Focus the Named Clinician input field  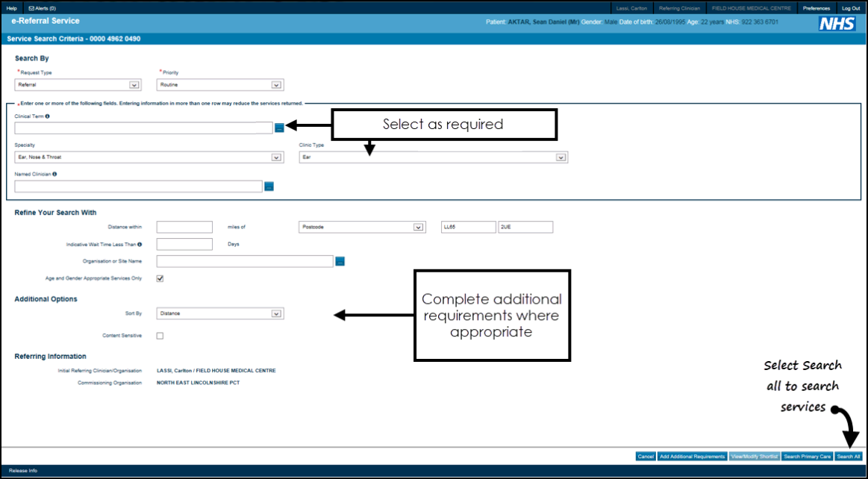click(138, 187)
